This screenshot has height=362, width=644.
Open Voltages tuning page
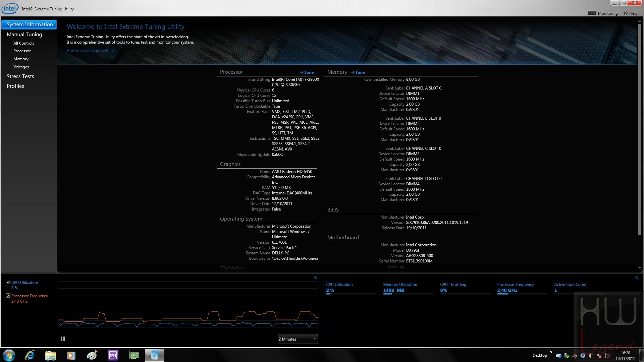(x=21, y=67)
